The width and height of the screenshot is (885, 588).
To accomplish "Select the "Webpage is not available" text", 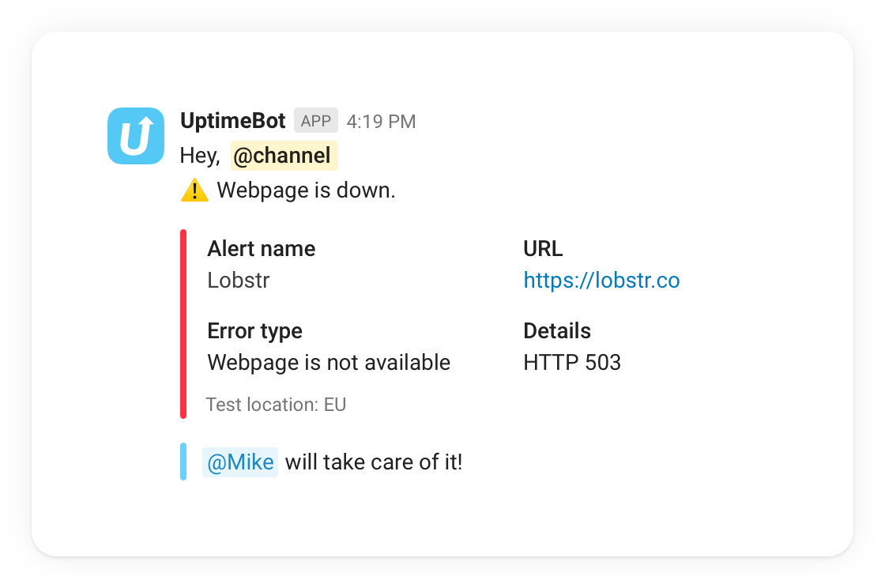I will click(329, 363).
